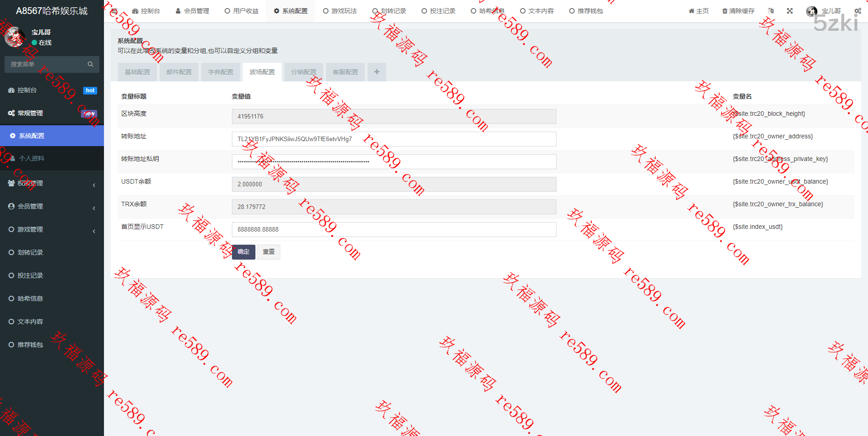Click the purple new badge beside 常规管理
The image size is (868, 436).
pyautogui.click(x=89, y=114)
